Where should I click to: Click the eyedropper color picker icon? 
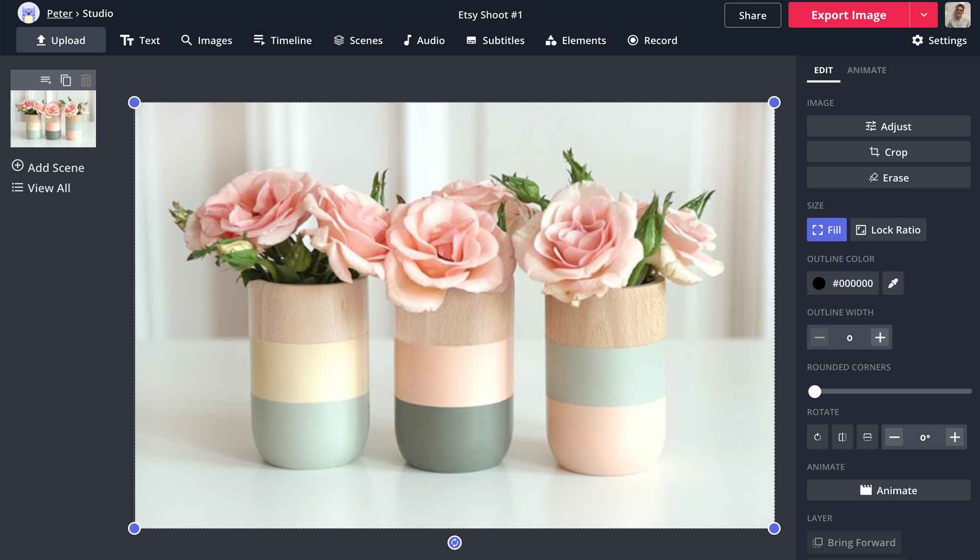click(x=893, y=283)
